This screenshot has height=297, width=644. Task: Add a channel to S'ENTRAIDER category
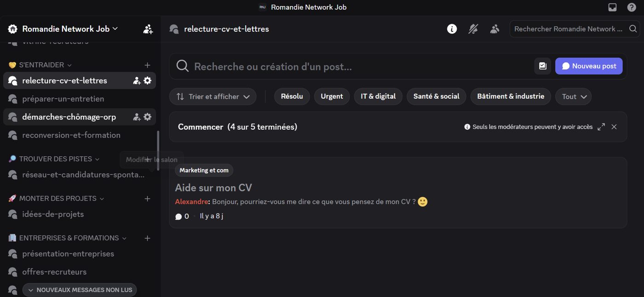(147, 65)
